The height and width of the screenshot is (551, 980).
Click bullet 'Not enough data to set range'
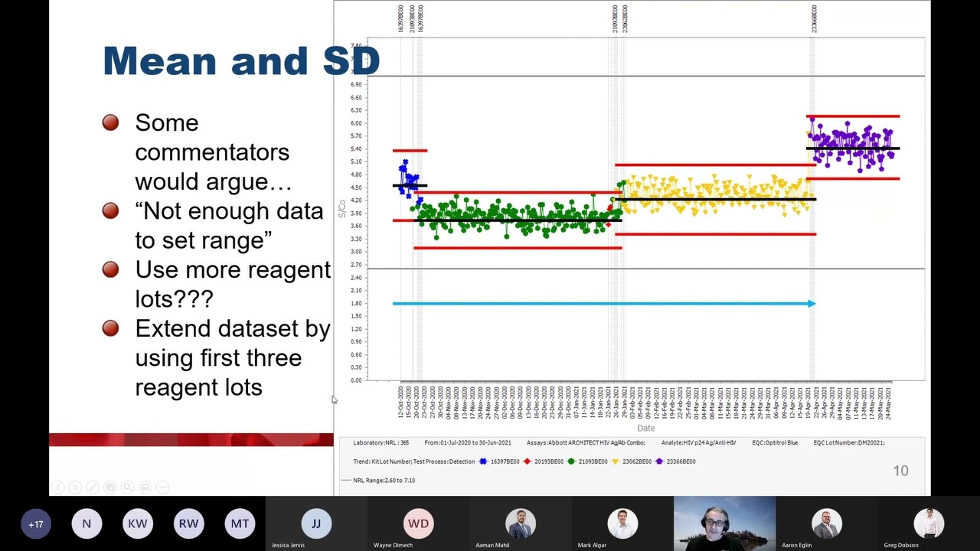pyautogui.click(x=229, y=225)
